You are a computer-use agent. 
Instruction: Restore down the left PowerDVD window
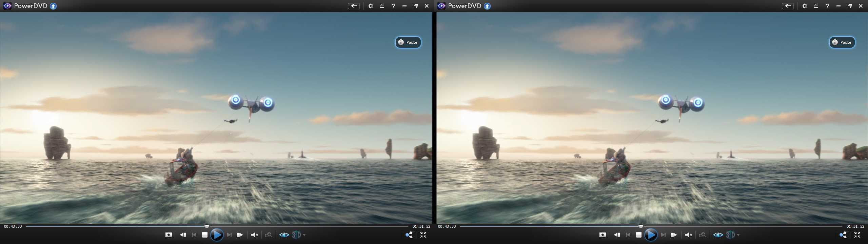[416, 6]
